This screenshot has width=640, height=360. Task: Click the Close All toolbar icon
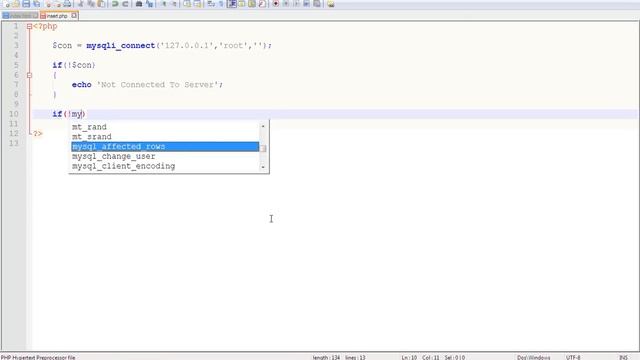(58, 4)
